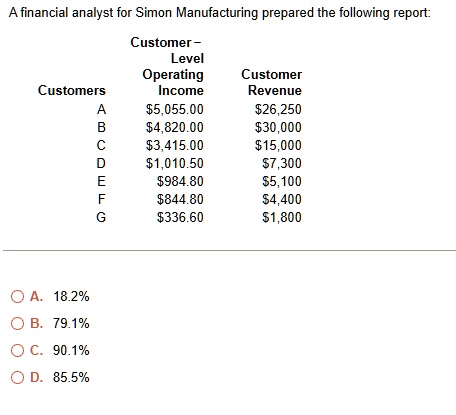The image size is (456, 415).
Task: Pick the radio button for 85.5%
Action: pos(17,377)
